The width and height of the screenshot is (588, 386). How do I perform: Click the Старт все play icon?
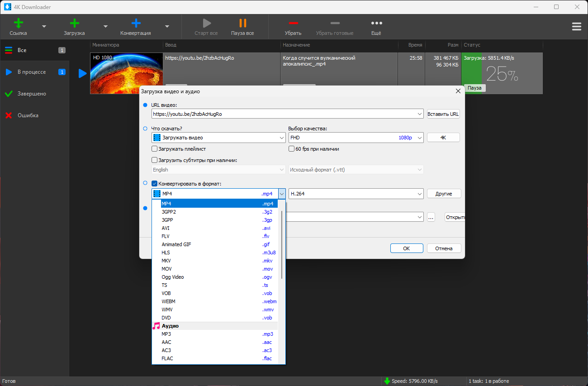[x=206, y=24]
